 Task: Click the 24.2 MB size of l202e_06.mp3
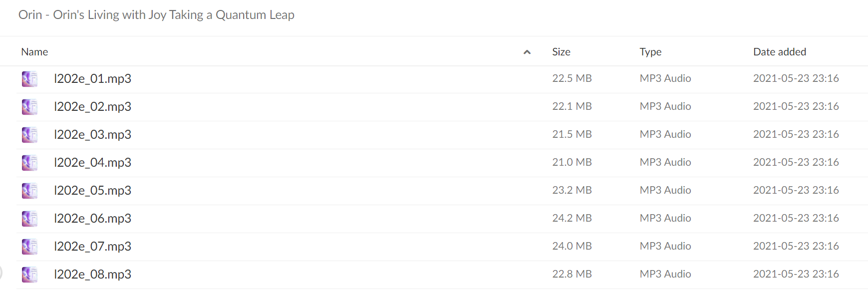572,218
